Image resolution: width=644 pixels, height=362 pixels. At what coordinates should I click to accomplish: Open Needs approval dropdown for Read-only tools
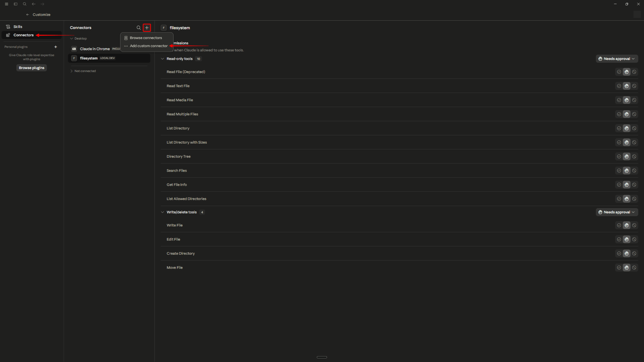[617, 59]
